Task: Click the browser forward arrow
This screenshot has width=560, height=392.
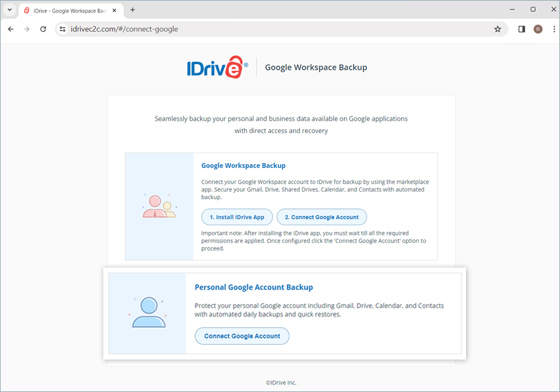Action: pos(27,29)
